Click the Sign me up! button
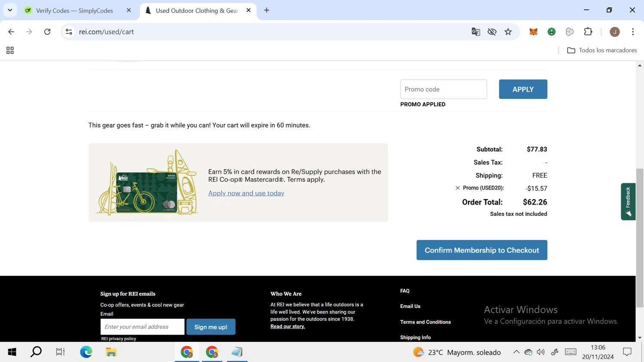The image size is (644, 362). [211, 327]
